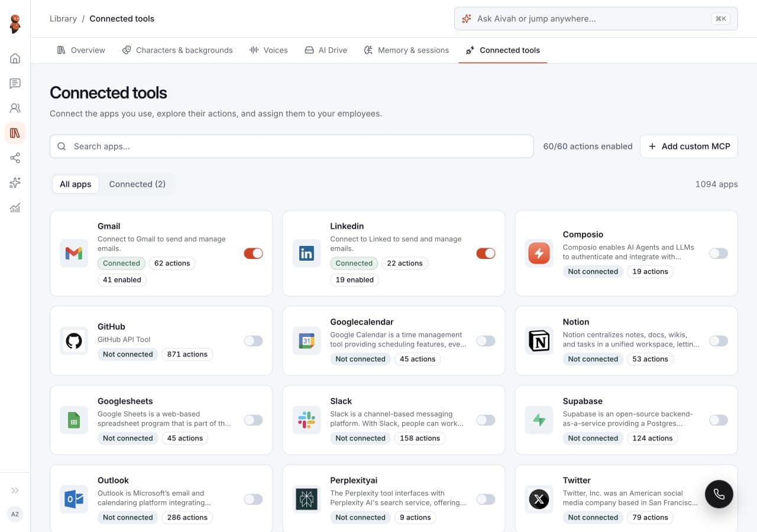Open the AZ user avatar
Screen dimensions: 757x532
[x=15, y=514]
